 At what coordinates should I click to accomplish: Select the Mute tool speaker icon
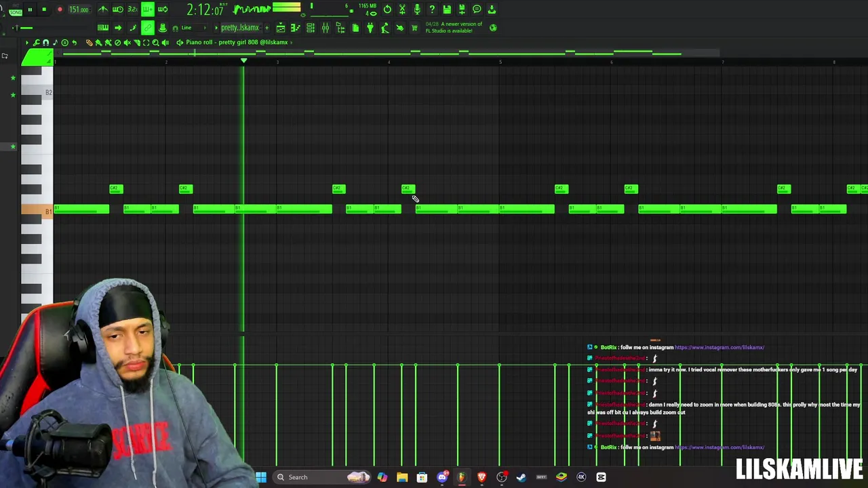(x=127, y=42)
